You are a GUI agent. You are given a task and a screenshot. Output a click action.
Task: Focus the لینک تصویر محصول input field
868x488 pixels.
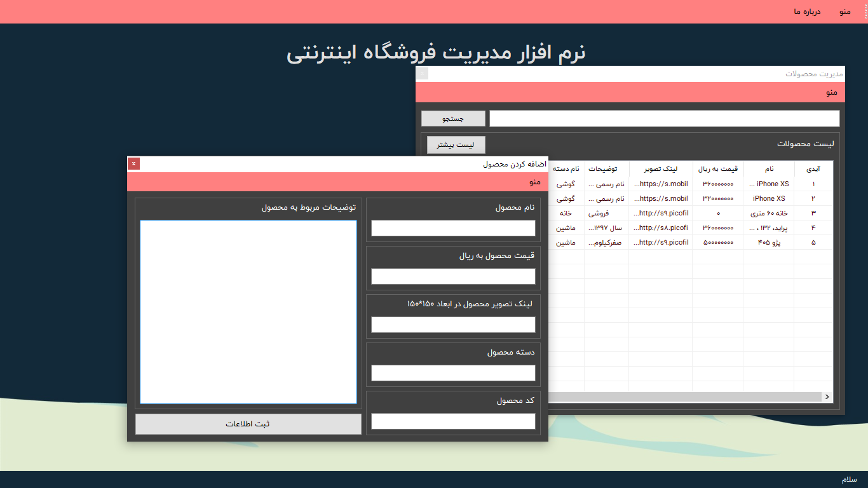click(x=453, y=325)
